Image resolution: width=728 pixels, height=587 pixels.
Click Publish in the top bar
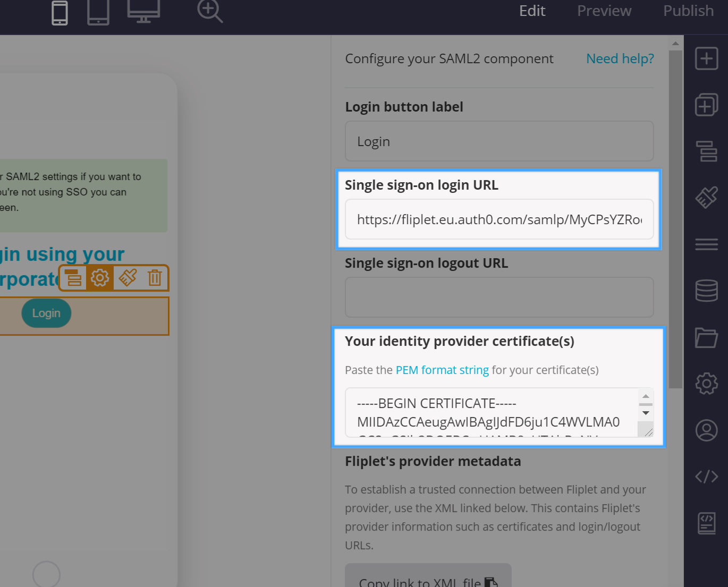pos(688,11)
